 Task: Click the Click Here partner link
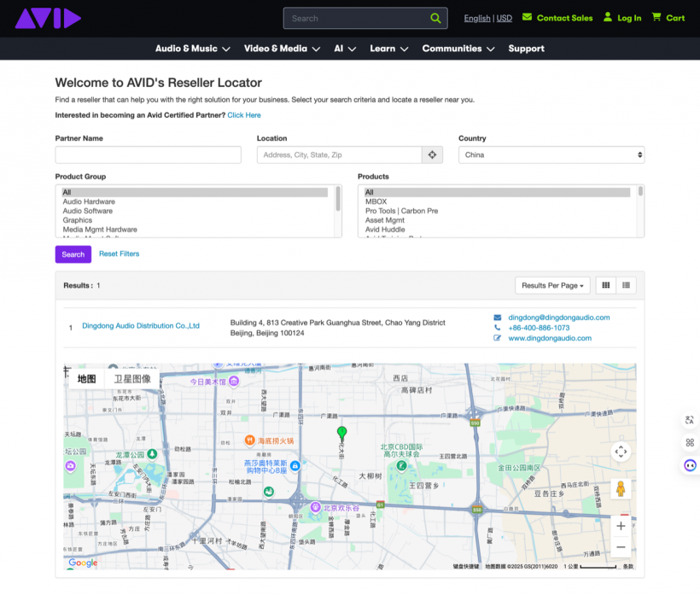244,115
